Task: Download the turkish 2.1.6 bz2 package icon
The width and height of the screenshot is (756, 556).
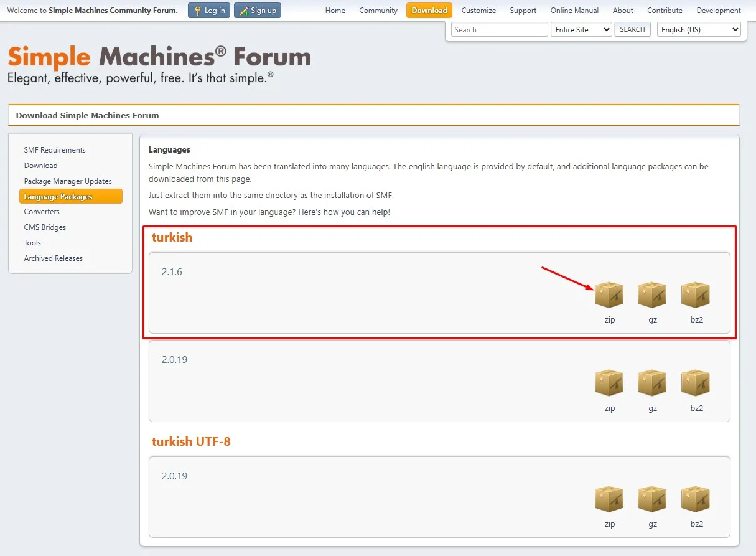Action: click(x=696, y=294)
